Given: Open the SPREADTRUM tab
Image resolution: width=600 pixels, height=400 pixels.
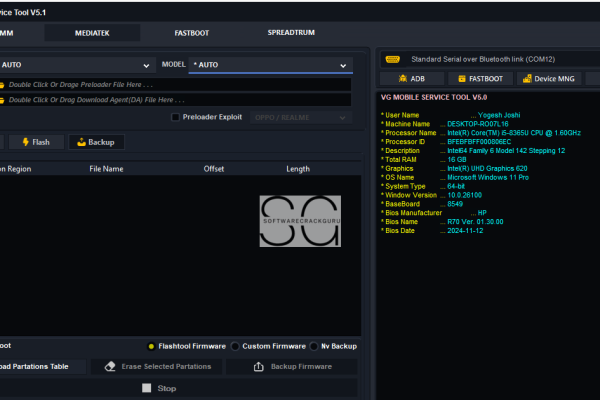Looking at the screenshot, I should 291,33.
